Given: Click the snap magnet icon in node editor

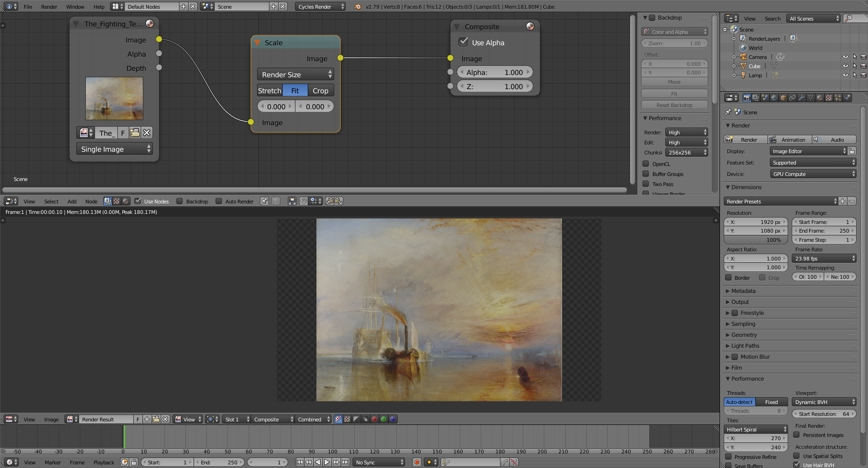Looking at the screenshot, I should coord(304,201).
